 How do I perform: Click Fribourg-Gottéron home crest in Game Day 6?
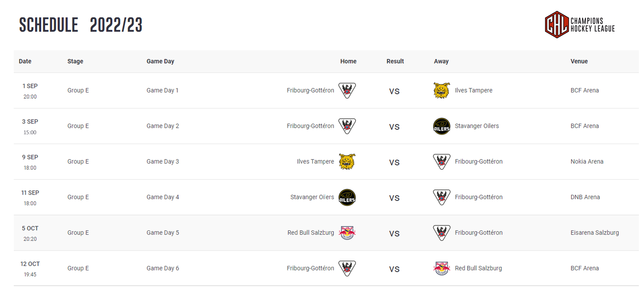(x=347, y=268)
